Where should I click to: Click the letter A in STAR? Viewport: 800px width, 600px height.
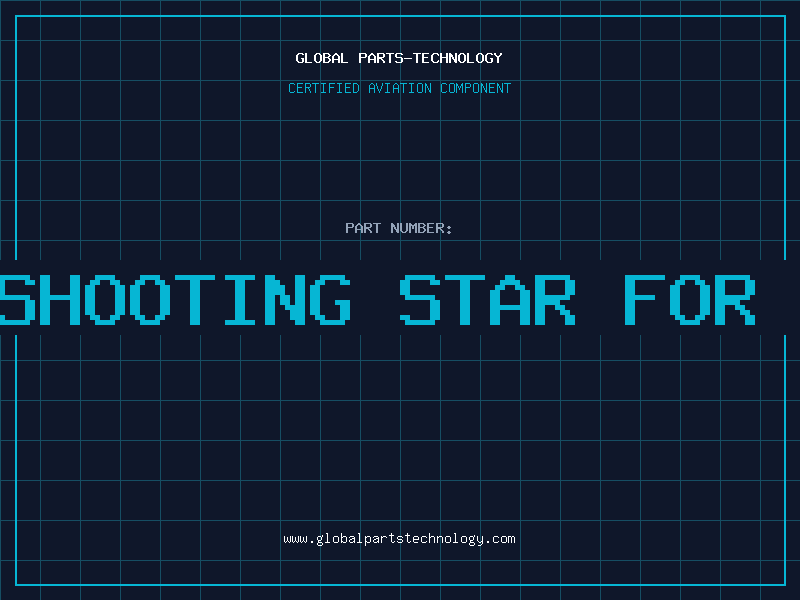click(510, 300)
